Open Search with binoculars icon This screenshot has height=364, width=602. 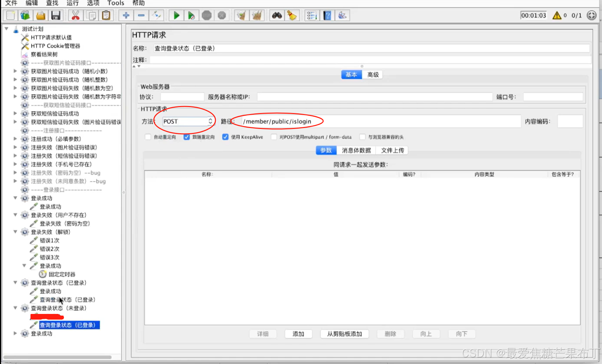(277, 15)
